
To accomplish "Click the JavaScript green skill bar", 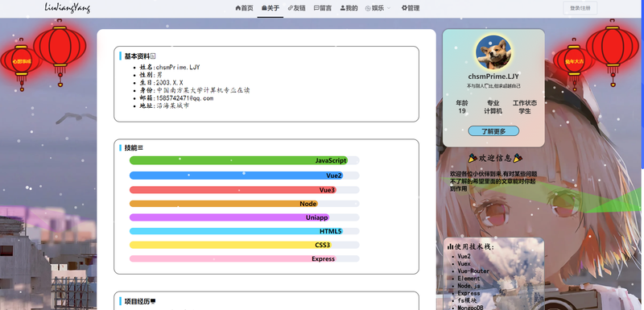I will click(238, 160).
